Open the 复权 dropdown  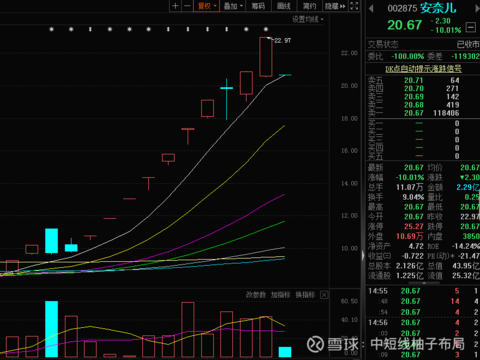[x=206, y=6]
